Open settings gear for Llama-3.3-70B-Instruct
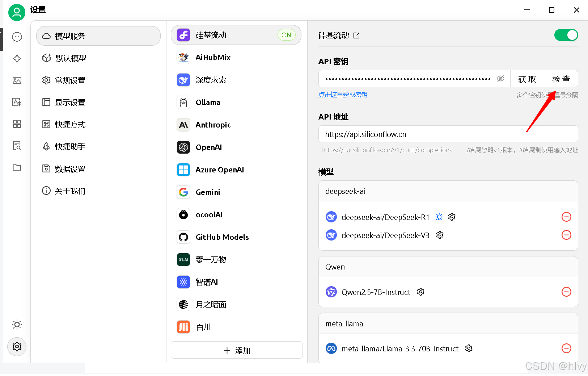The height and width of the screenshot is (376, 588). [x=469, y=348]
